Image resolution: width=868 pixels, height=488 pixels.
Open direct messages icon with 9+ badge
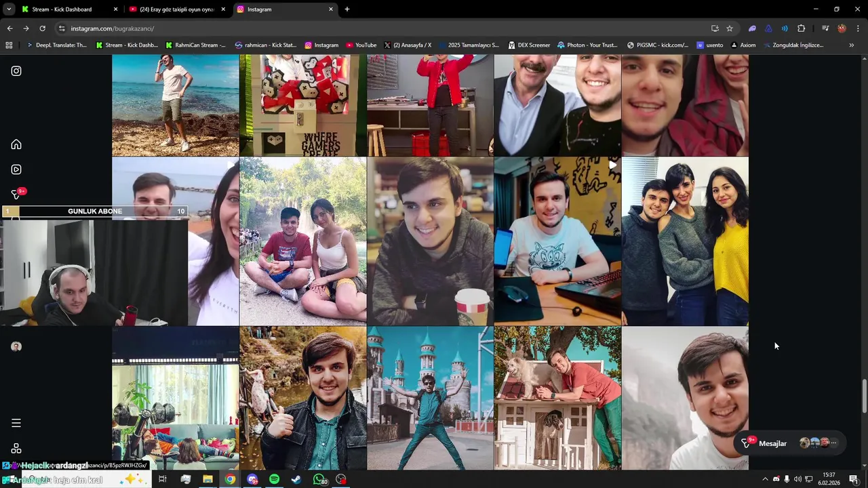[x=18, y=194]
